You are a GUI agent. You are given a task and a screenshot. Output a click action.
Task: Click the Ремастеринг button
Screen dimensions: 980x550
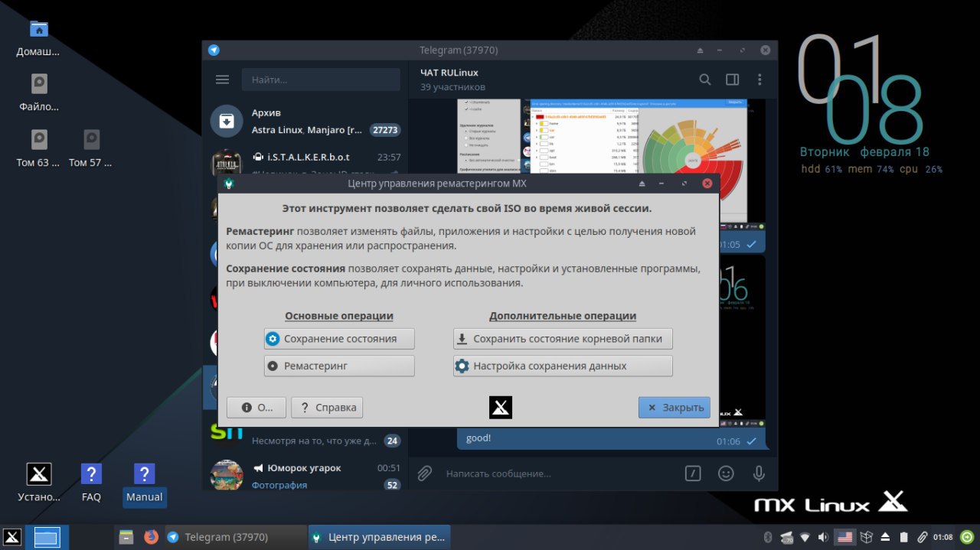pyautogui.click(x=339, y=366)
